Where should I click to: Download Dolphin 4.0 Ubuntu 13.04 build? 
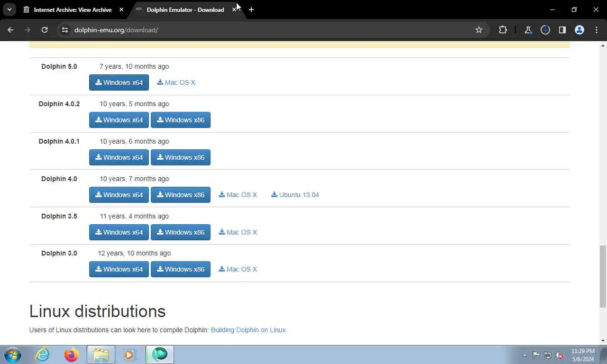(295, 195)
